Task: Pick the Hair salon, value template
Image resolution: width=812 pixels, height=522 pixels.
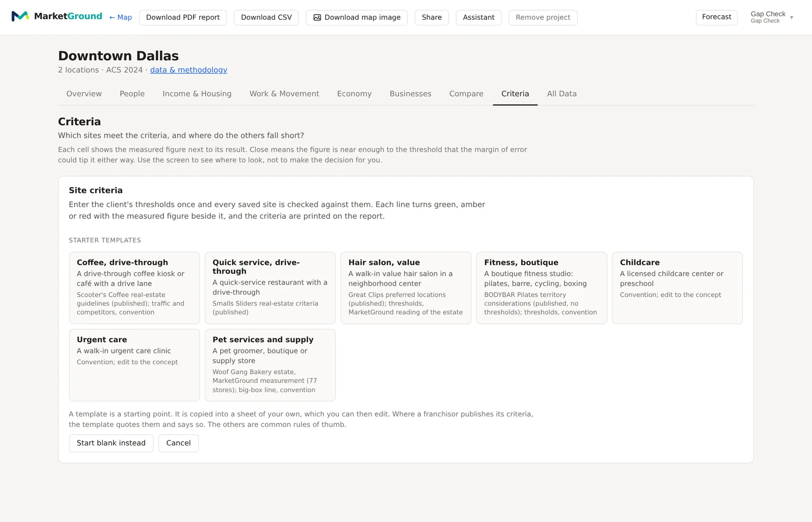Action: [406, 288]
